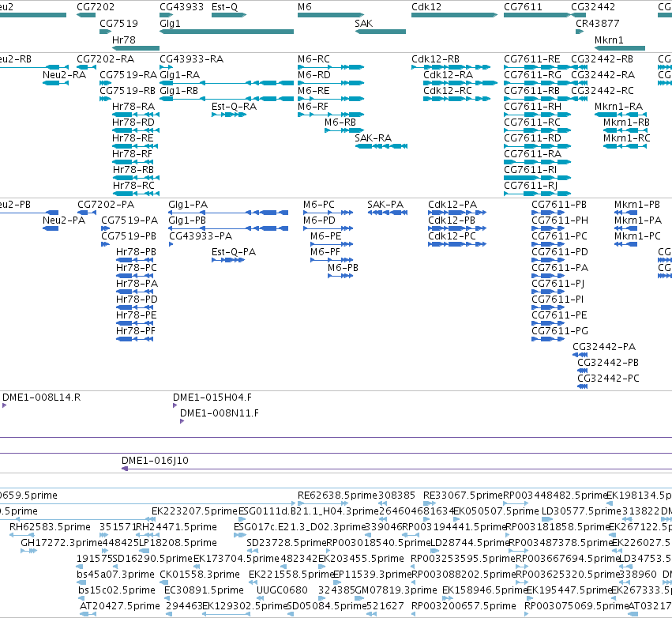
Task: Click the DME1-008N11.F BAC end label
Action: click(220, 413)
